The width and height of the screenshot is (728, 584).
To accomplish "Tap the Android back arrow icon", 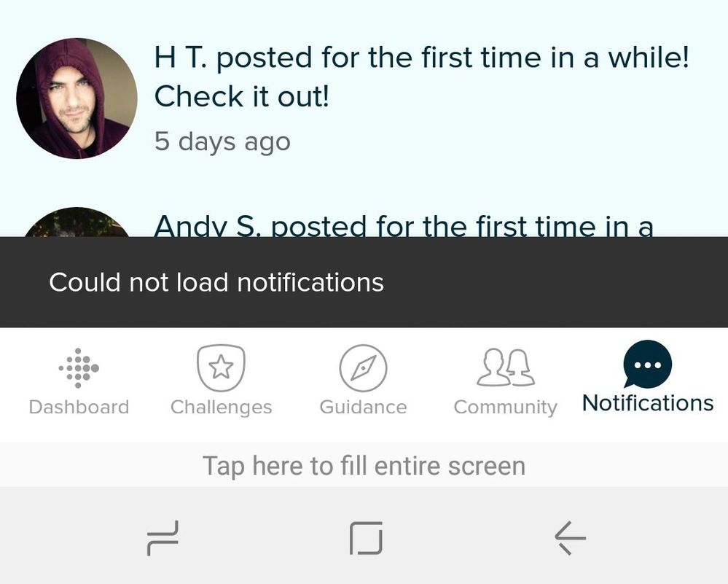I will point(570,538).
